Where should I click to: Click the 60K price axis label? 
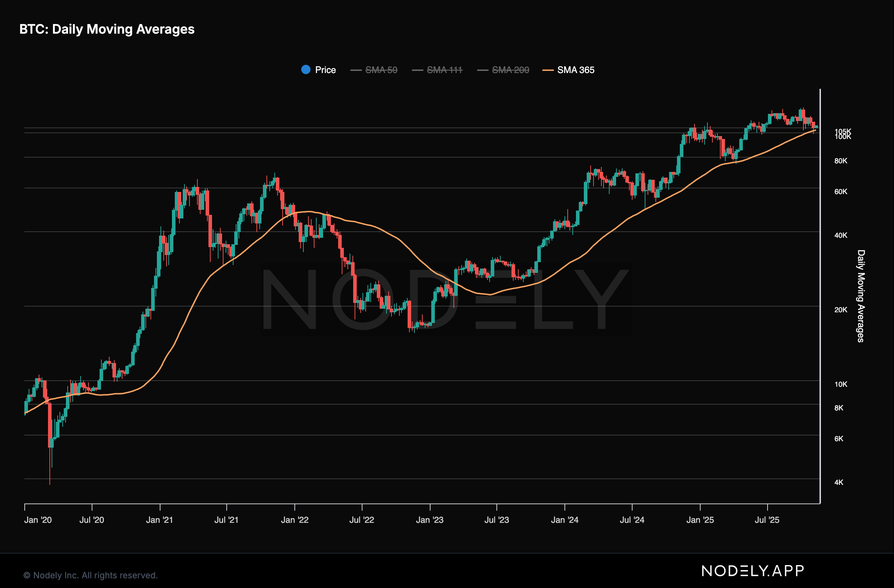pos(841,192)
